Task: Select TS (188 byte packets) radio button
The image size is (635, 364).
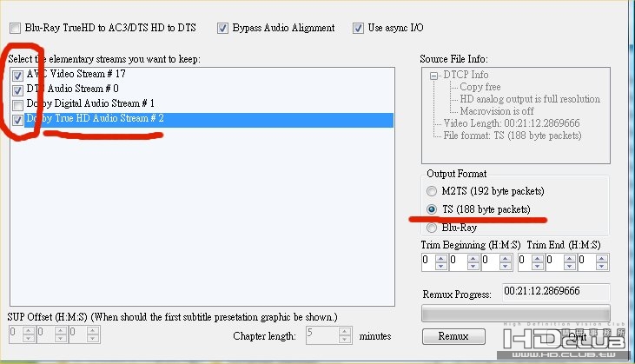Action: tap(432, 209)
